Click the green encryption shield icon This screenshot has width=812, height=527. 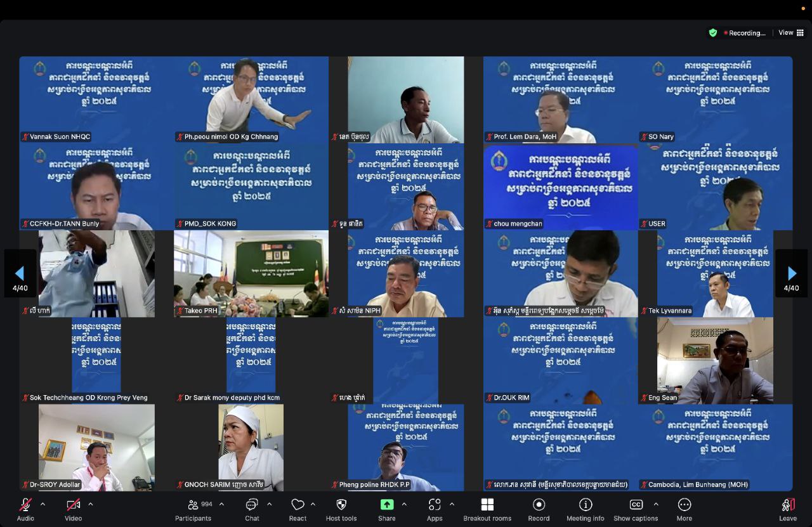713,33
